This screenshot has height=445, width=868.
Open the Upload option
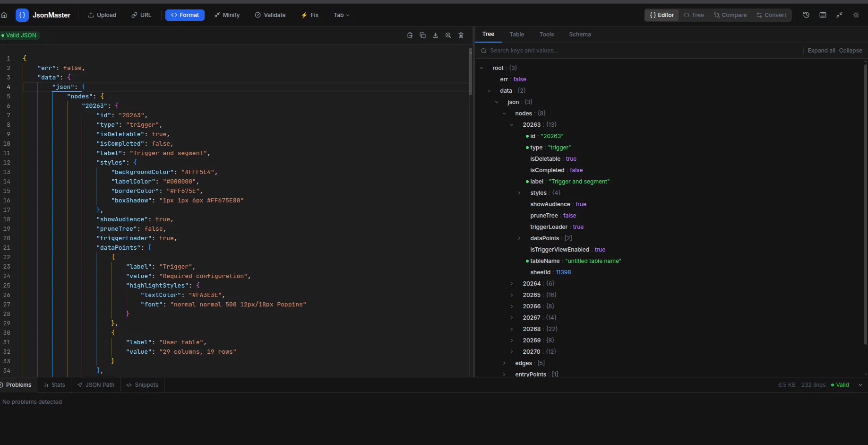point(102,15)
